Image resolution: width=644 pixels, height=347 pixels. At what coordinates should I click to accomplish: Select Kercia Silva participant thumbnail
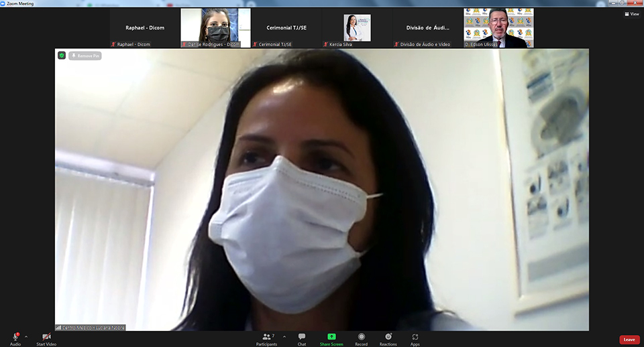tap(357, 28)
